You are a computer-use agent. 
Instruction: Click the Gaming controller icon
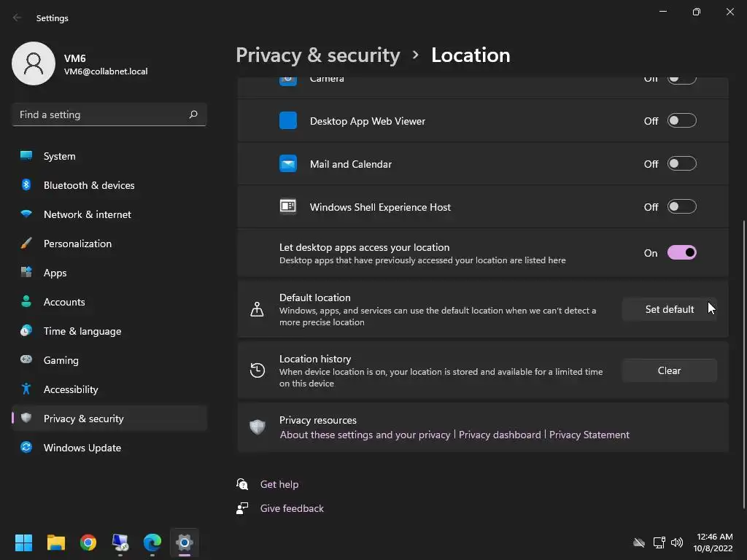click(x=26, y=359)
